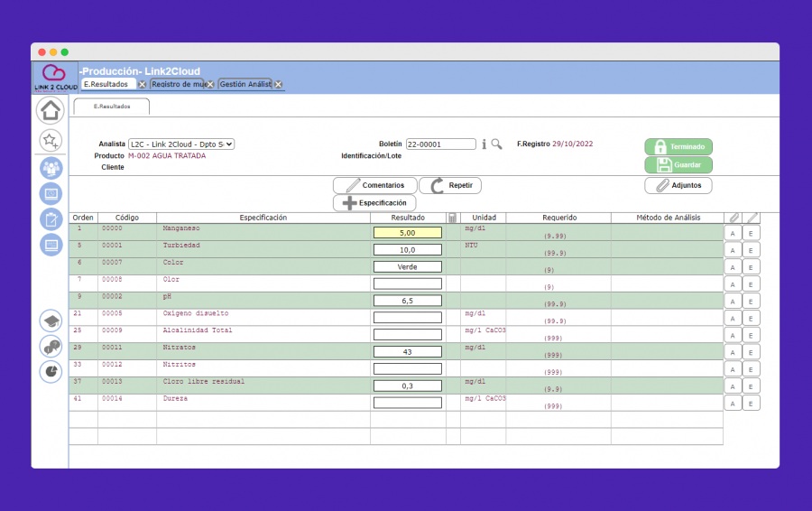This screenshot has height=511, width=812.
Task: Click the Cloro libre residual result field
Action: coord(408,386)
